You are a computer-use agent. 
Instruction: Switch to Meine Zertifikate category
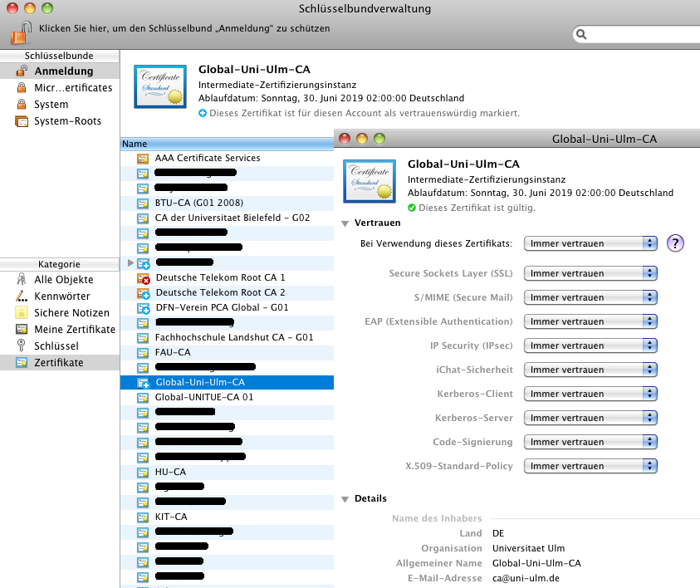60,329
